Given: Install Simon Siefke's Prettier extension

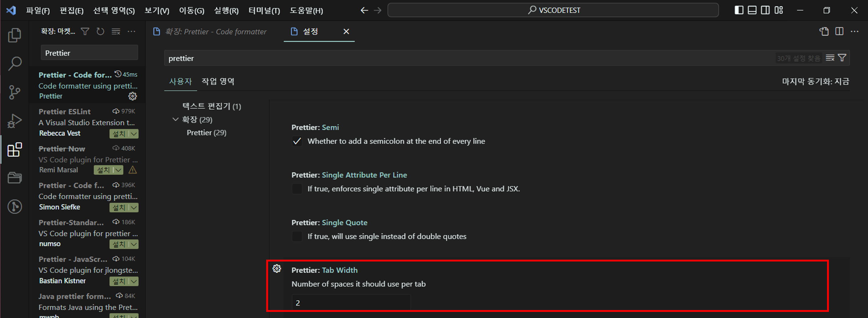Looking at the screenshot, I should (119, 207).
